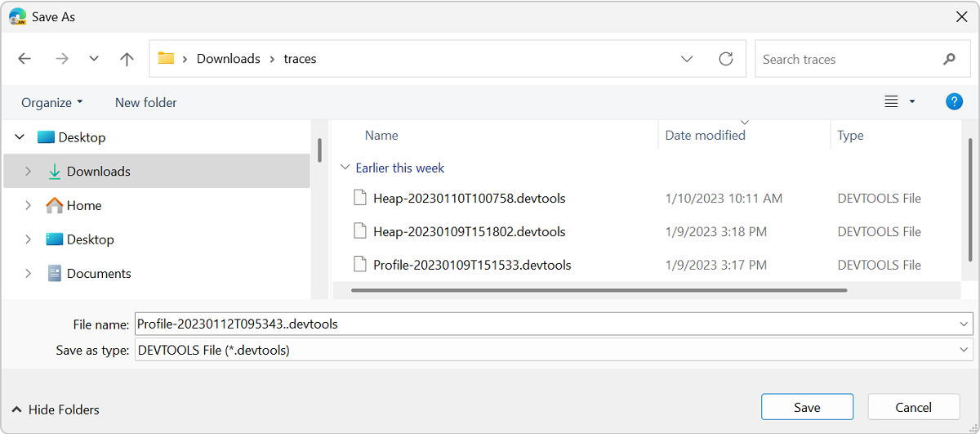
Task: Refresh the traces folder
Action: coord(725,59)
